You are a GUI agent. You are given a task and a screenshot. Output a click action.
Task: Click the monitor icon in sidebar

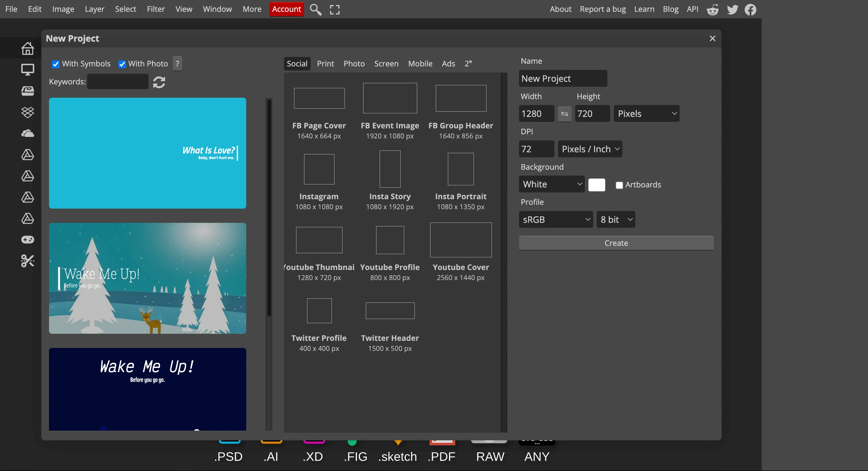(x=28, y=69)
